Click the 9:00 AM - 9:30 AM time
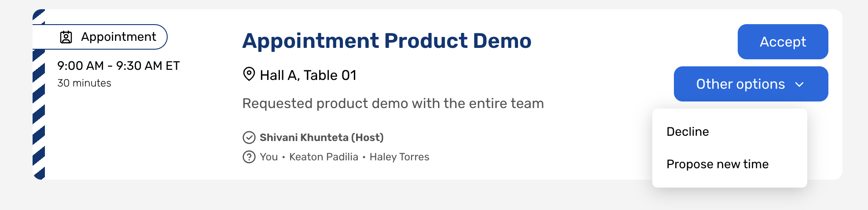The height and width of the screenshot is (210, 868). click(x=118, y=66)
